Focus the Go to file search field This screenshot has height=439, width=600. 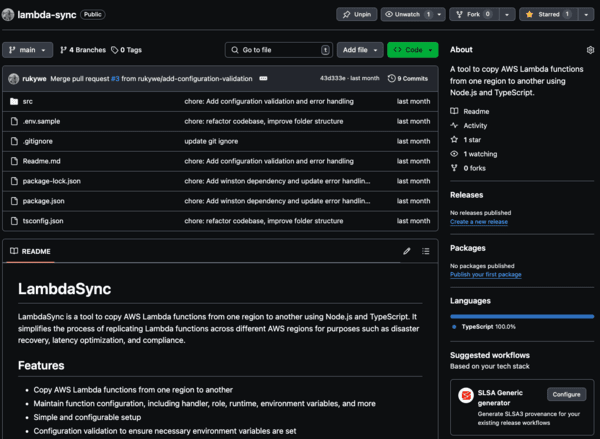point(279,50)
